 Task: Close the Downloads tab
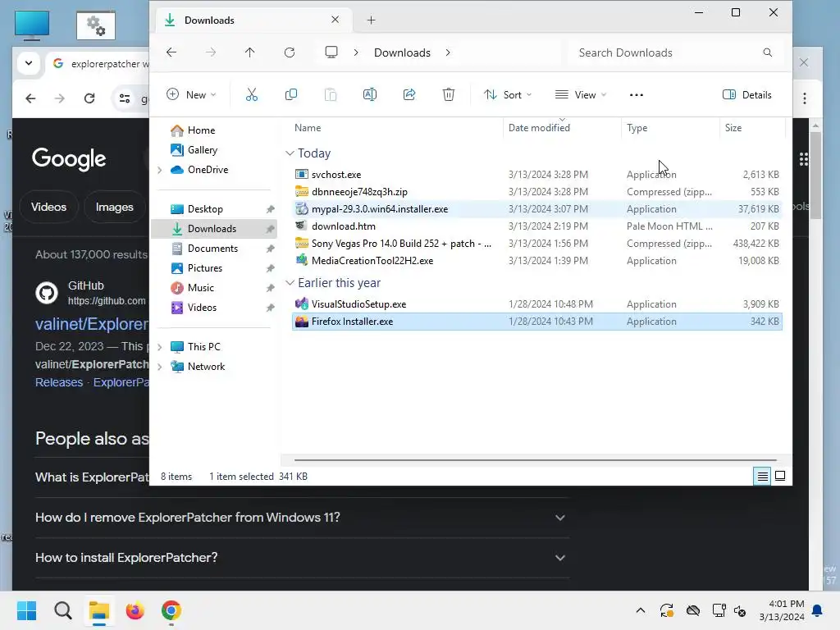(336, 20)
